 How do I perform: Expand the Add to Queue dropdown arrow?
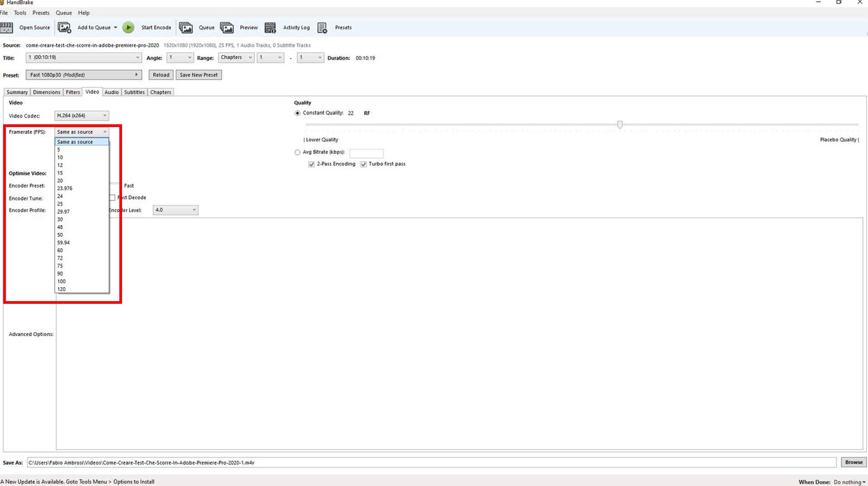click(x=116, y=28)
